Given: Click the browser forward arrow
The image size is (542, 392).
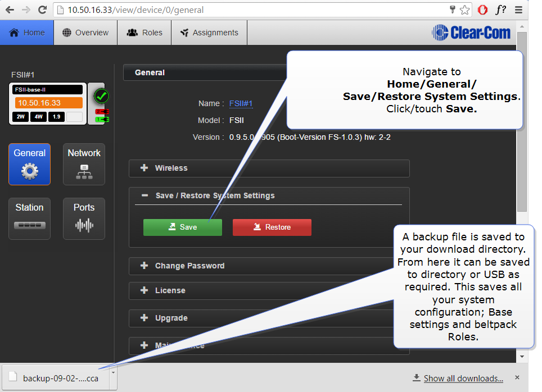Looking at the screenshot, I should pyautogui.click(x=26, y=10).
